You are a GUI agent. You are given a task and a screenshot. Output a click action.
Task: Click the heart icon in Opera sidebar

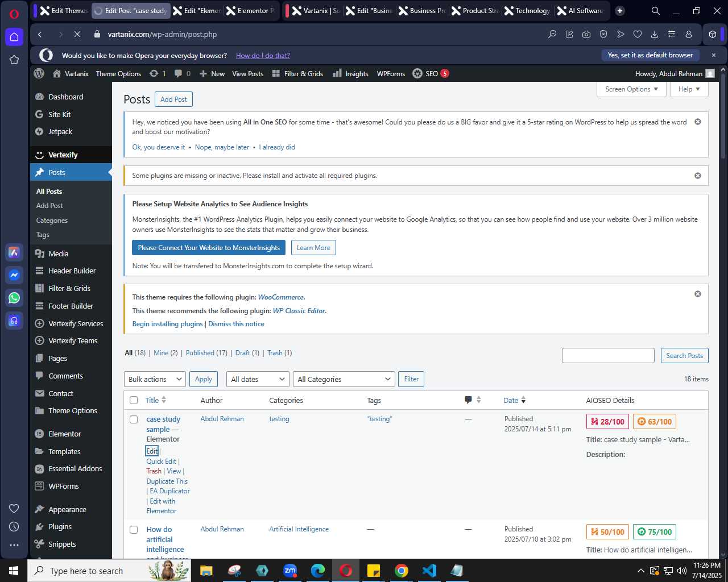pos(14,508)
